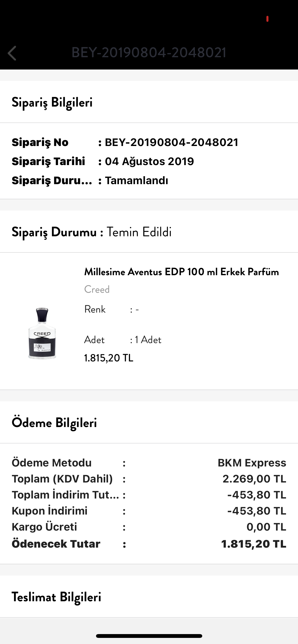Tap the back arrow icon
The height and width of the screenshot is (644, 298).
coord(12,53)
